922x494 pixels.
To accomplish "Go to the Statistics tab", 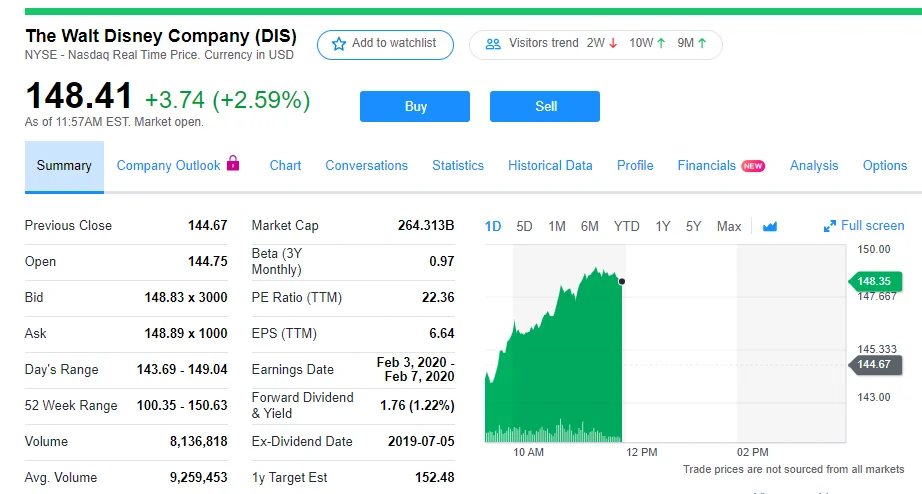I will point(457,166).
